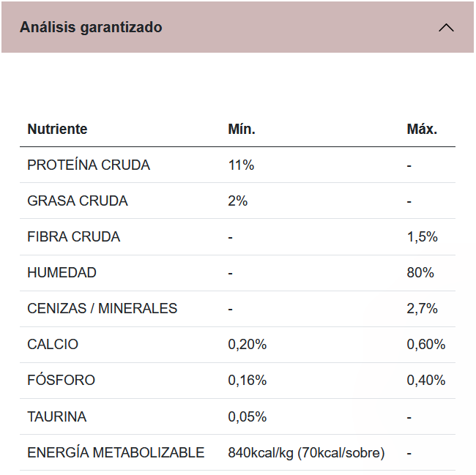Click the 11% protein minimum value
The width and height of the screenshot is (476, 475).
[241, 165]
